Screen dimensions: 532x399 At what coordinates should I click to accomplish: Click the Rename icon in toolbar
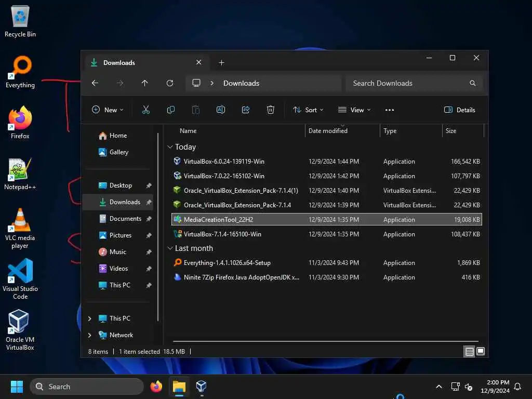[220, 110]
